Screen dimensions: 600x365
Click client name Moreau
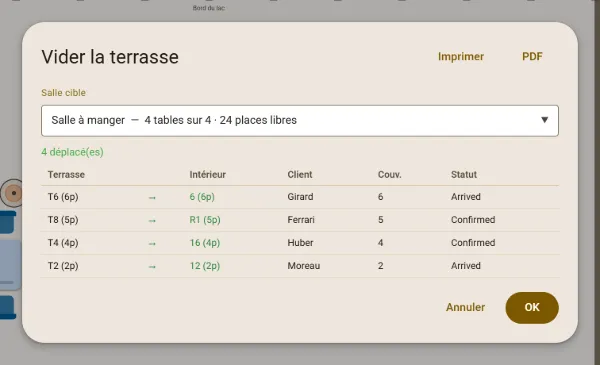[304, 266]
